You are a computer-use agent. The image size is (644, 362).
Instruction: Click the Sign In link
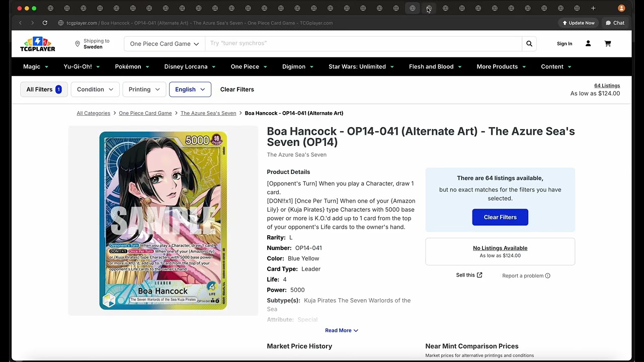pos(565,44)
